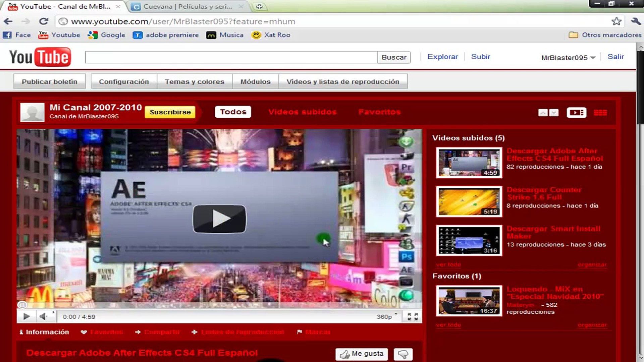
Task: Click Listas de reproducción below video
Action: [x=238, y=332]
